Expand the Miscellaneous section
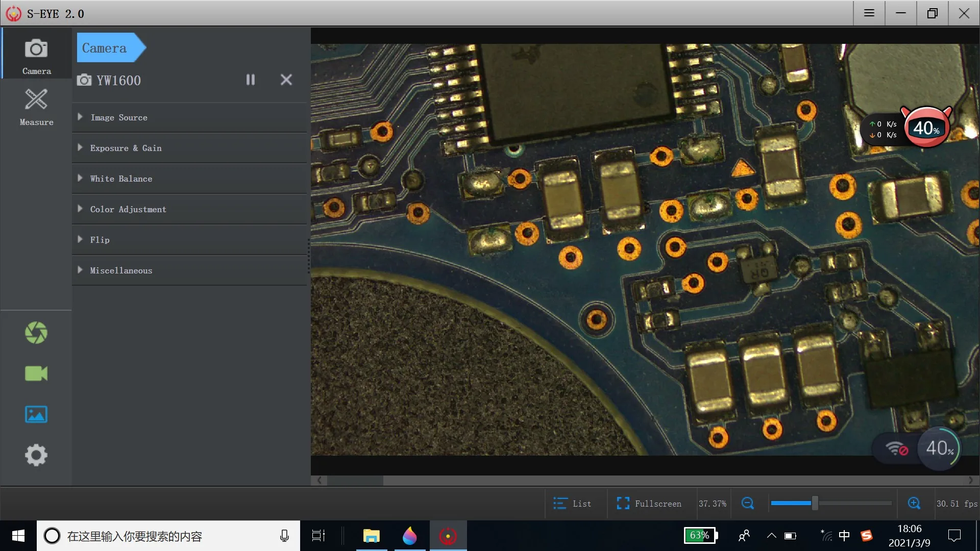Viewport: 980px width, 551px height. point(121,270)
